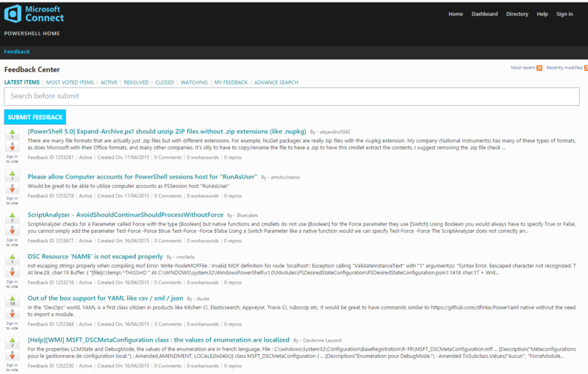This screenshot has width=588, height=374.
Task: Upvote the YAML support feedback item
Action: point(12,298)
